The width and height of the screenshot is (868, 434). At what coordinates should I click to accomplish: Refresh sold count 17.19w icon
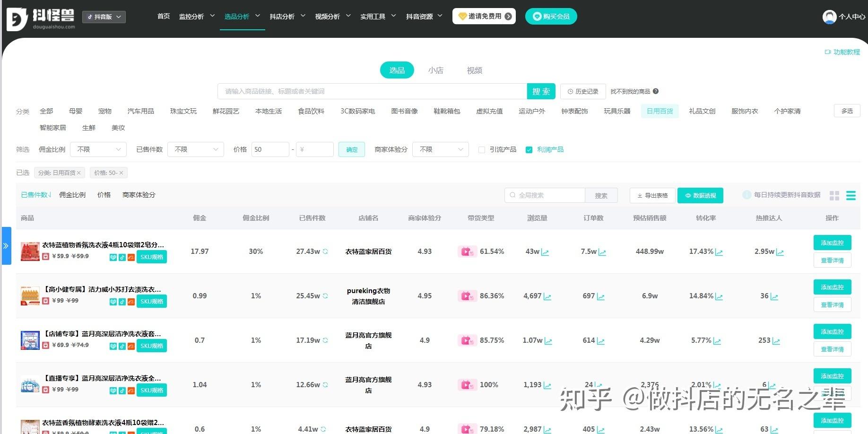click(x=325, y=340)
